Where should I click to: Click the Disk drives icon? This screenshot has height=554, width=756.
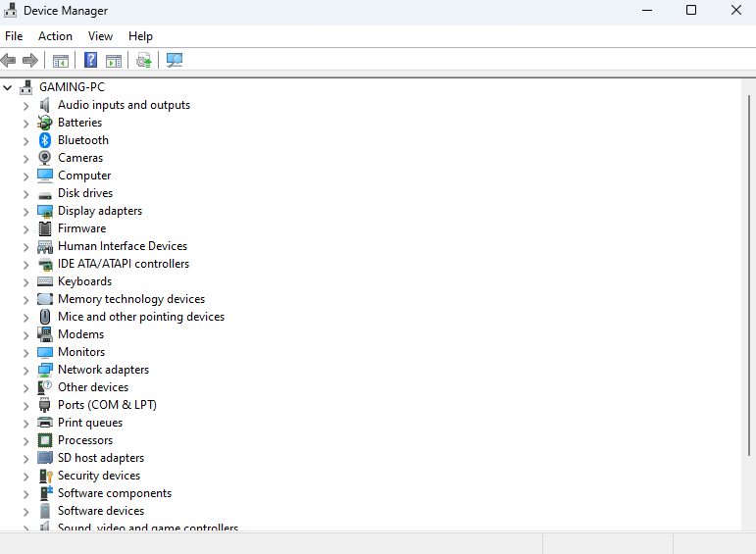(x=45, y=195)
